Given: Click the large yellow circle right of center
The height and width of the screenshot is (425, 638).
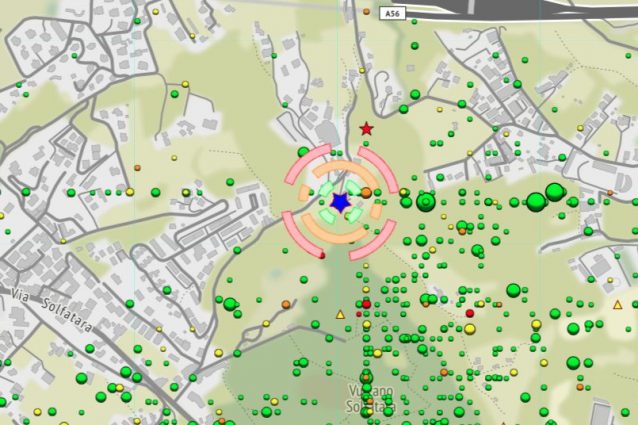Looking at the screenshot, I should [469, 328].
